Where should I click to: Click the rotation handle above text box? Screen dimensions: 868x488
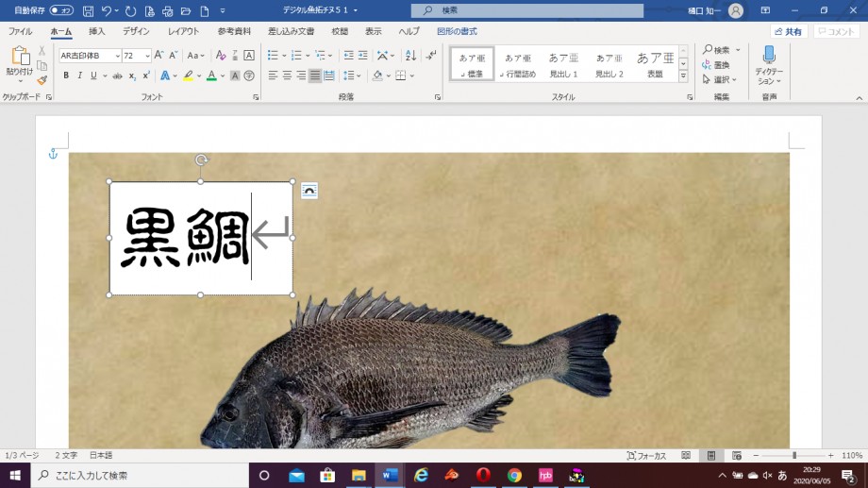[x=201, y=160]
